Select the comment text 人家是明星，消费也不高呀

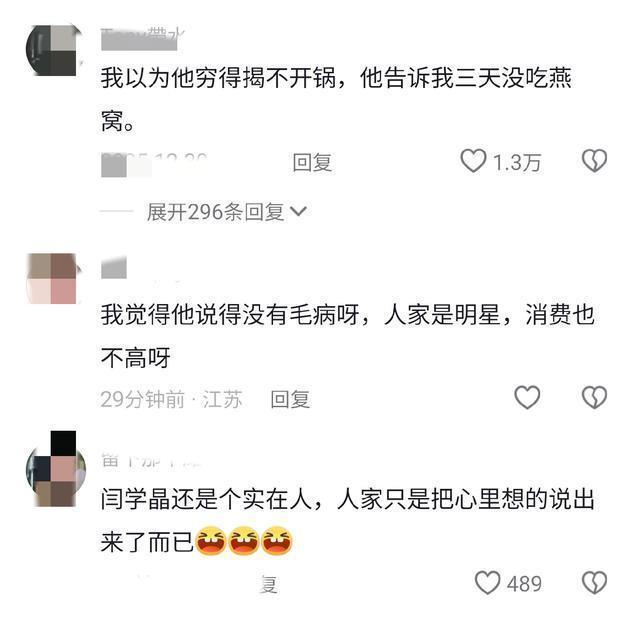(x=348, y=336)
